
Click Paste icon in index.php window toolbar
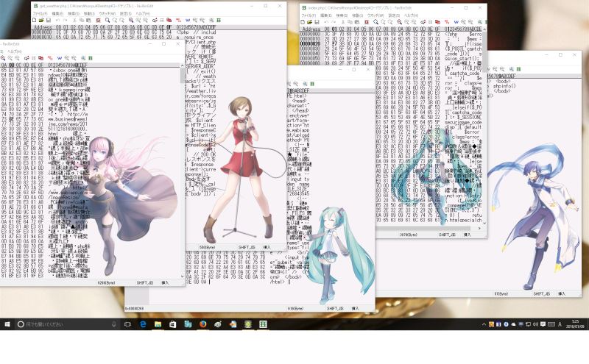coord(357,22)
